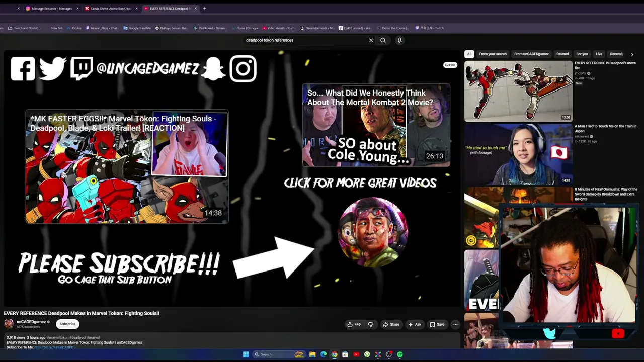Select the 'Related' filter chip
The image size is (644, 362).
pos(562,54)
